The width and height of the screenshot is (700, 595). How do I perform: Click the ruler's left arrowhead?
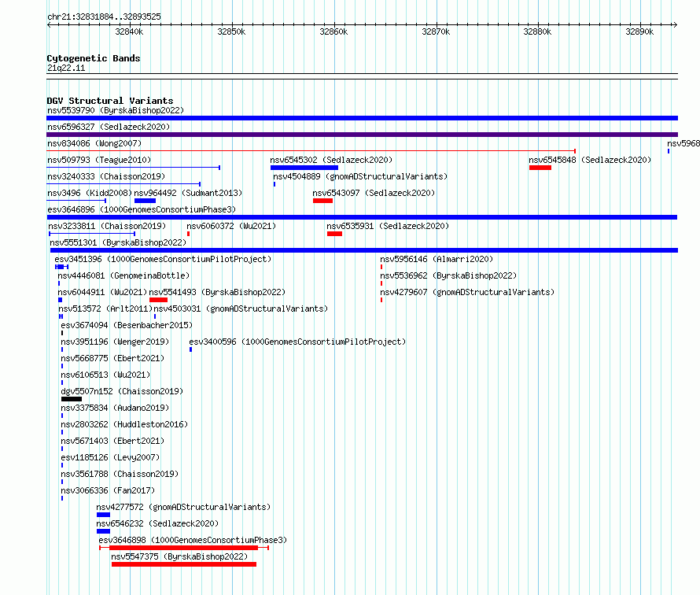tap(50, 24)
